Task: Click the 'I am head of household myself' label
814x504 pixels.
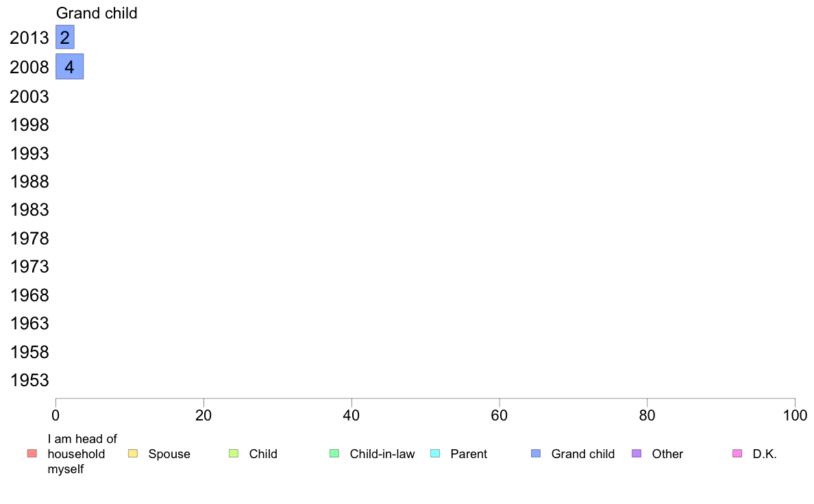Action: [x=82, y=454]
